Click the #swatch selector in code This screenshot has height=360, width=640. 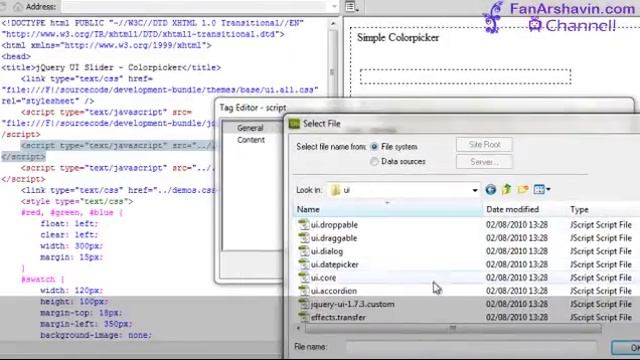(38, 280)
